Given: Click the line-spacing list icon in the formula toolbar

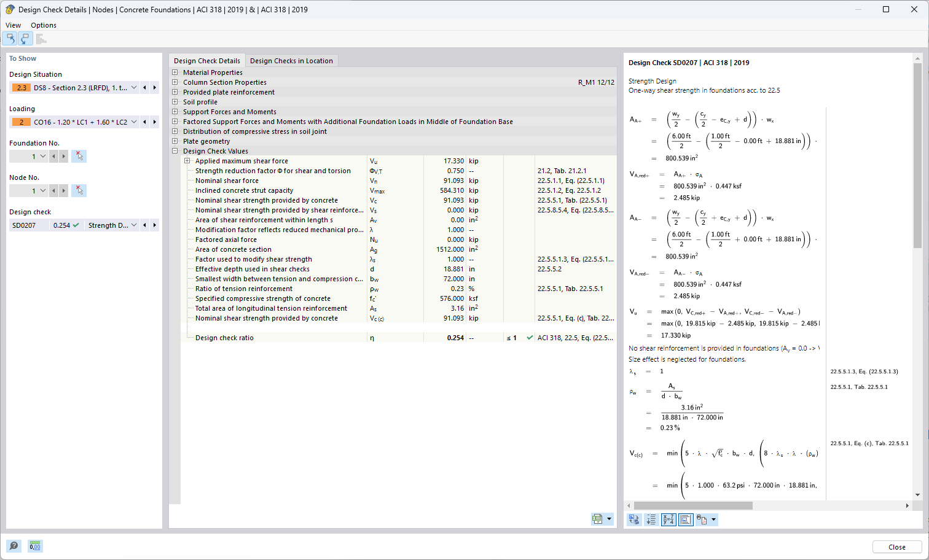Looking at the screenshot, I should (651, 519).
